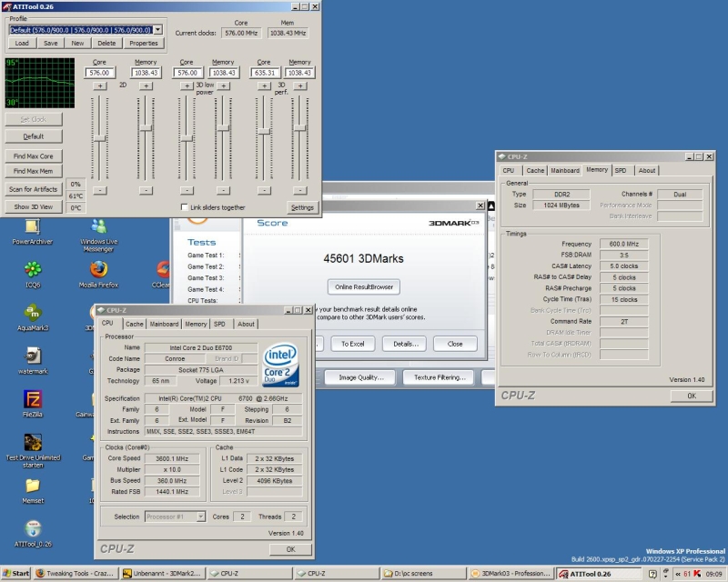This screenshot has height=582, width=728.
Task: Click the 3D perf. Core slider handle
Action: pos(264,131)
